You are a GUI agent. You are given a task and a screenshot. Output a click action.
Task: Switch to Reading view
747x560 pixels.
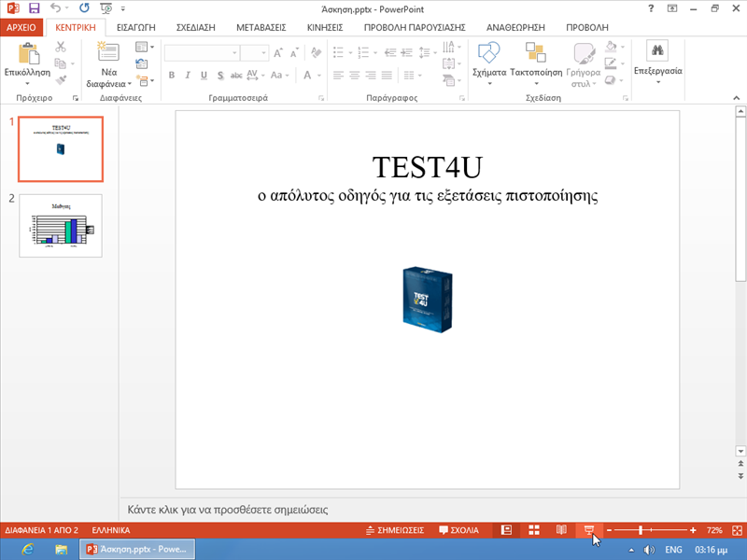(562, 530)
